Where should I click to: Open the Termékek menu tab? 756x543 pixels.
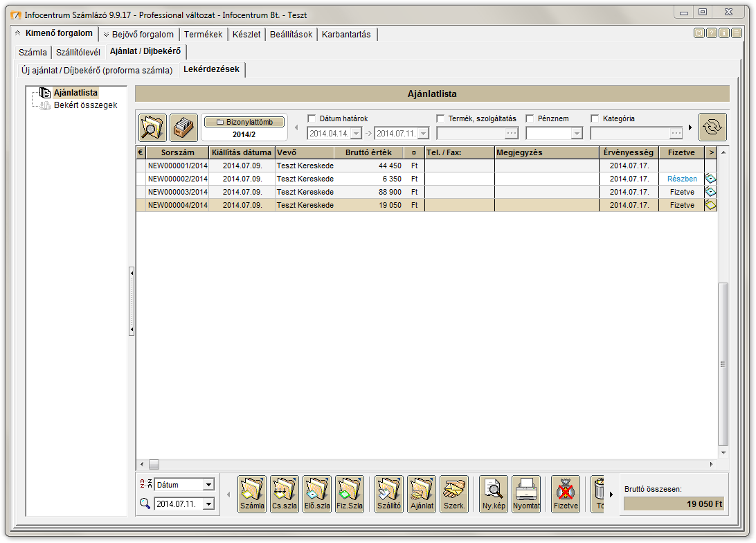click(x=204, y=34)
